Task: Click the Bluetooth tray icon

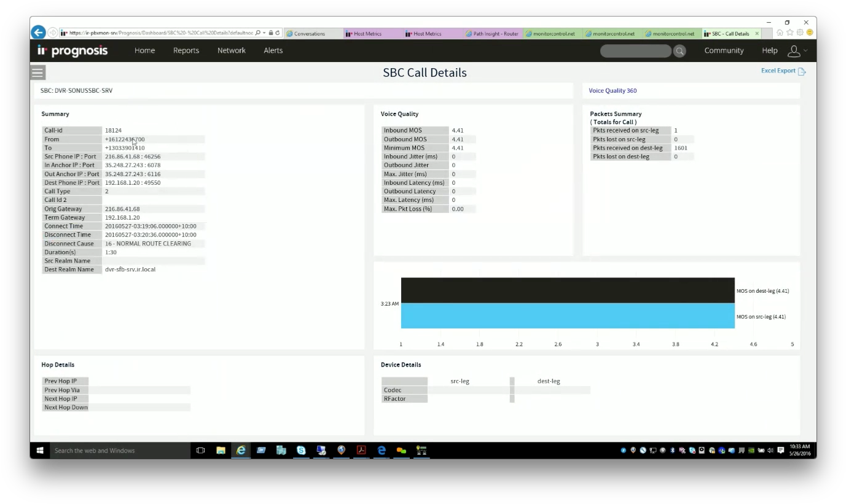Action: click(x=672, y=451)
